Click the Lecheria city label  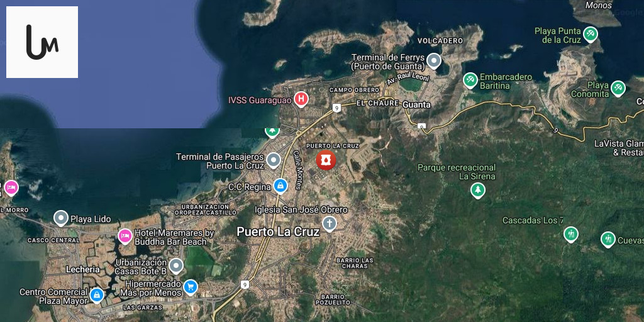tap(82, 269)
